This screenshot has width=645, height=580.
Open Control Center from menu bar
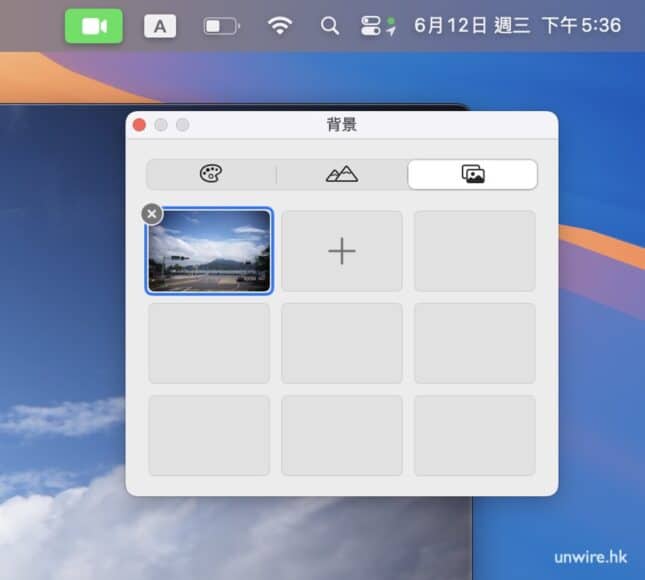coord(378,26)
